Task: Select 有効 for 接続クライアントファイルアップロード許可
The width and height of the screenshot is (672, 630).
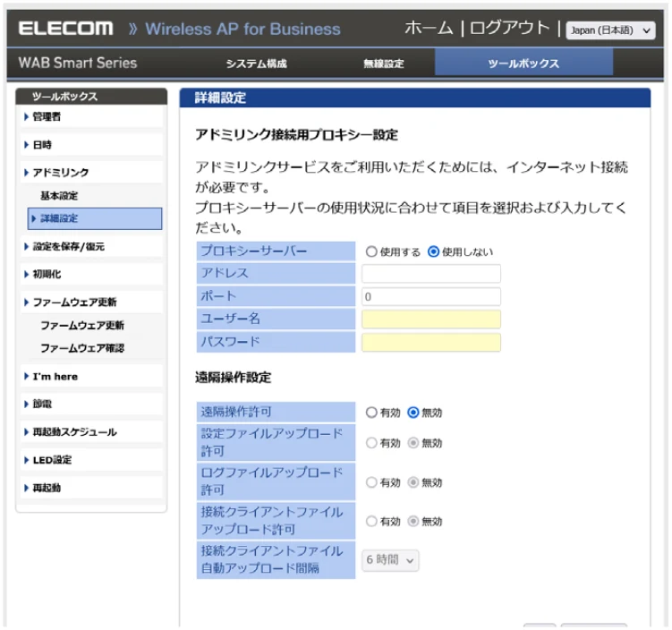Action: tap(371, 521)
